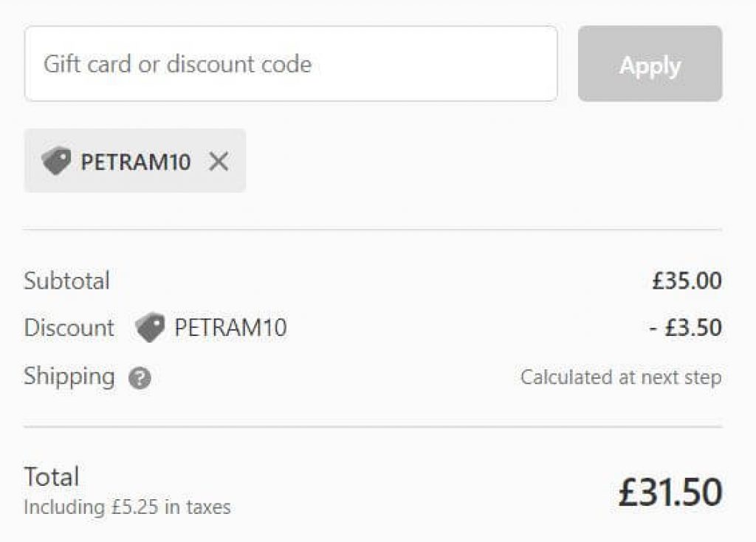Select the PETRAM10 label in the applied chip
This screenshot has height=542, width=756.
pos(135,162)
